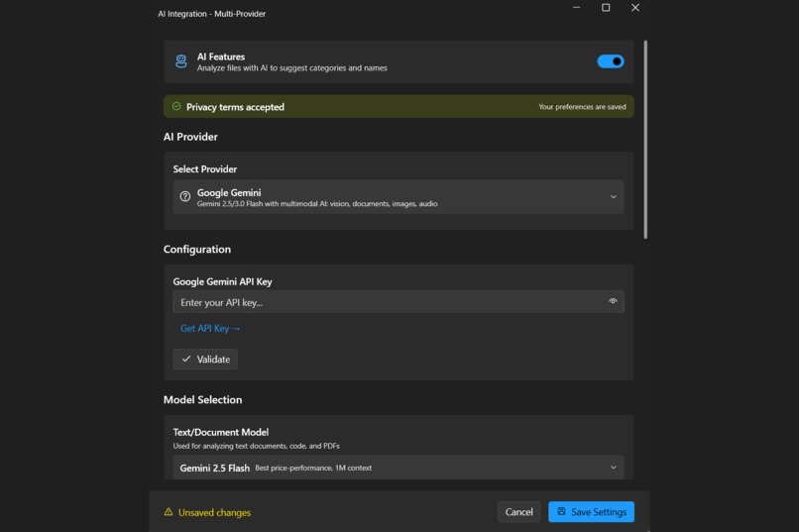The image size is (799, 532).
Task: Click the Validate button
Action: pos(205,360)
